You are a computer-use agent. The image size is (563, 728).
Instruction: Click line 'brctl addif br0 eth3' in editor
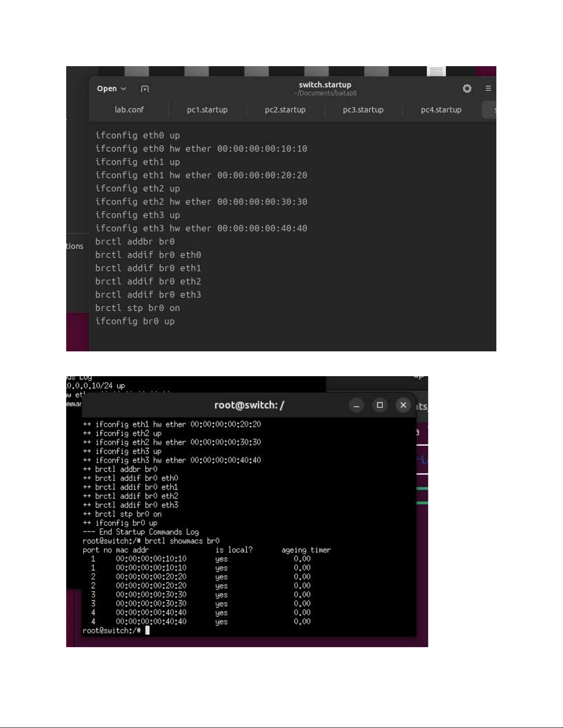click(x=148, y=295)
